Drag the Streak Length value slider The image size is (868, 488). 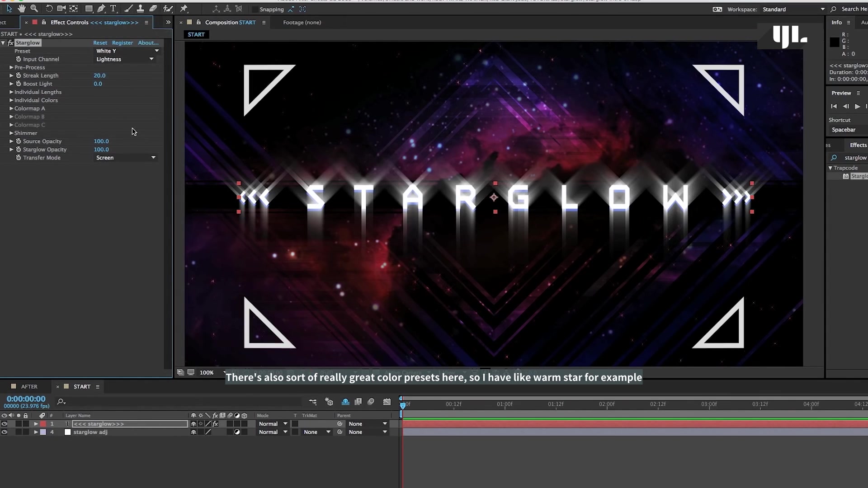click(x=99, y=75)
